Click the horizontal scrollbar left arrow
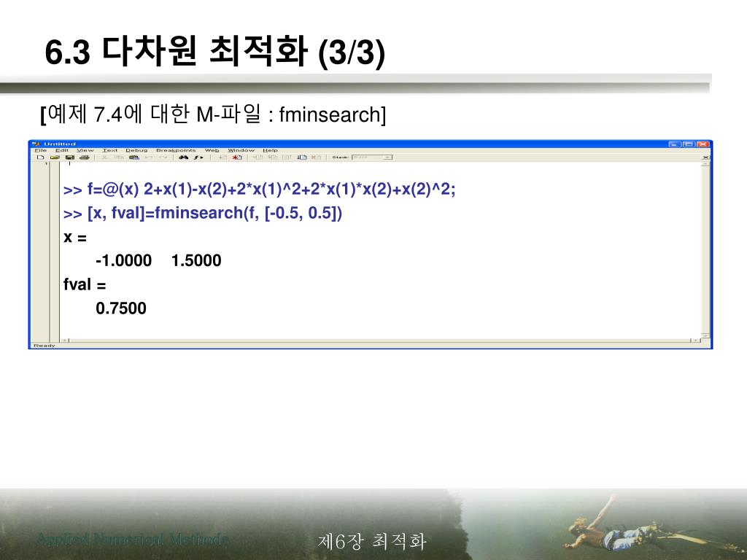The width and height of the screenshot is (747, 560). pos(66,341)
